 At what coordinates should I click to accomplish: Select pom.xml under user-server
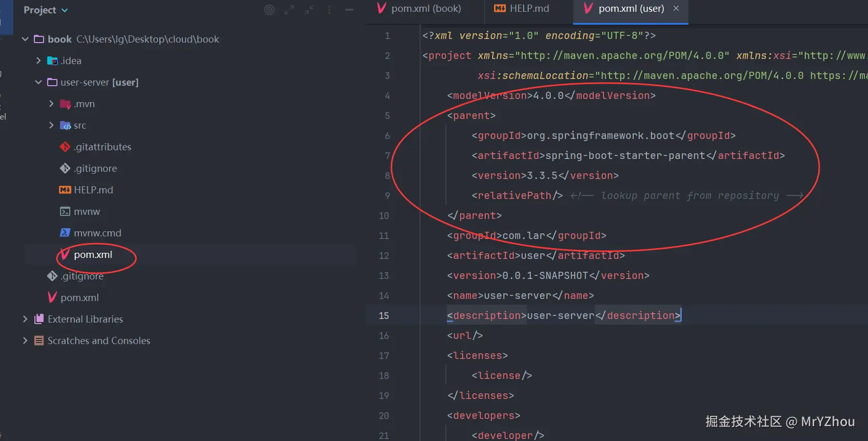[93, 254]
